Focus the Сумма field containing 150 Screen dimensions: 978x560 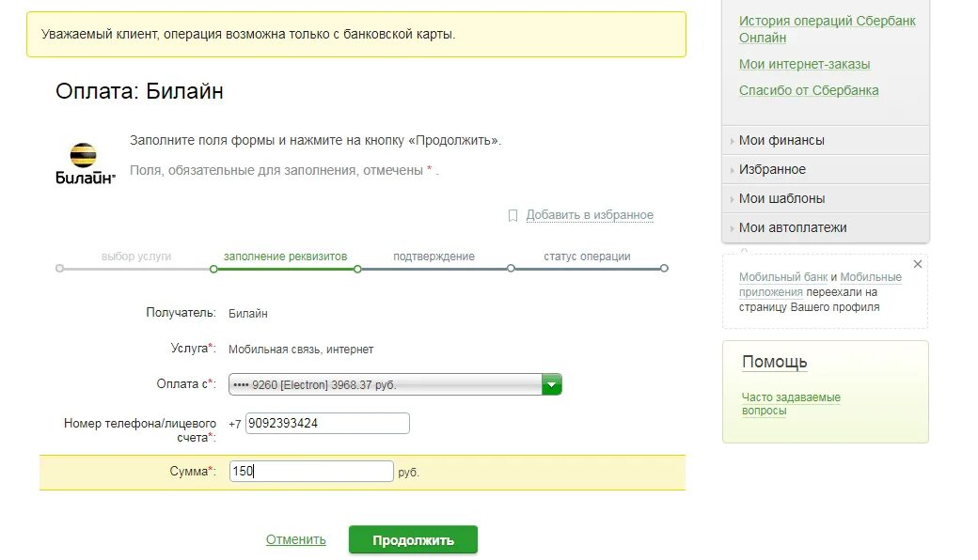pos(311,472)
